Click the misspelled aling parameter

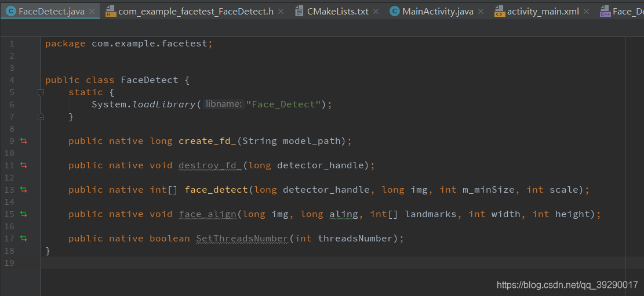344,214
